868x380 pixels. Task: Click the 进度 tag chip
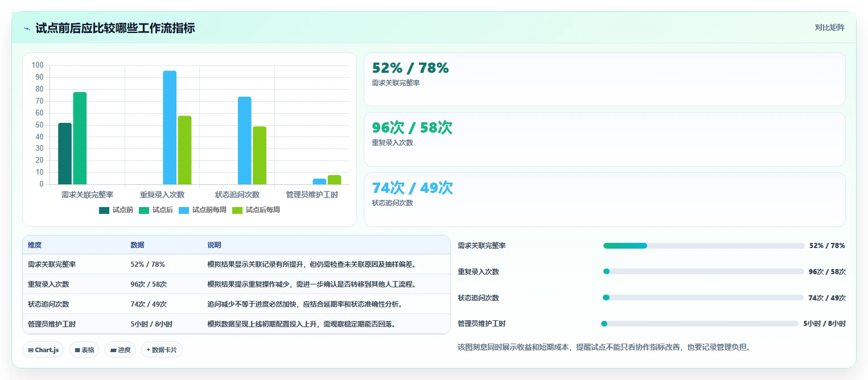121,350
